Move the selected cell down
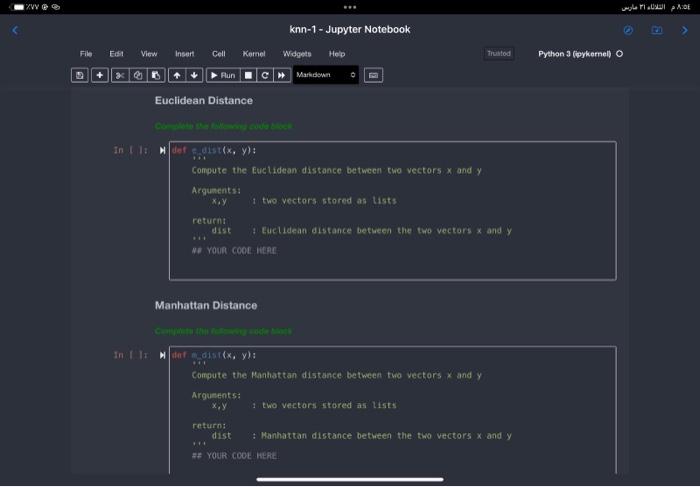Viewport: 700px width, 487px height. [195, 75]
